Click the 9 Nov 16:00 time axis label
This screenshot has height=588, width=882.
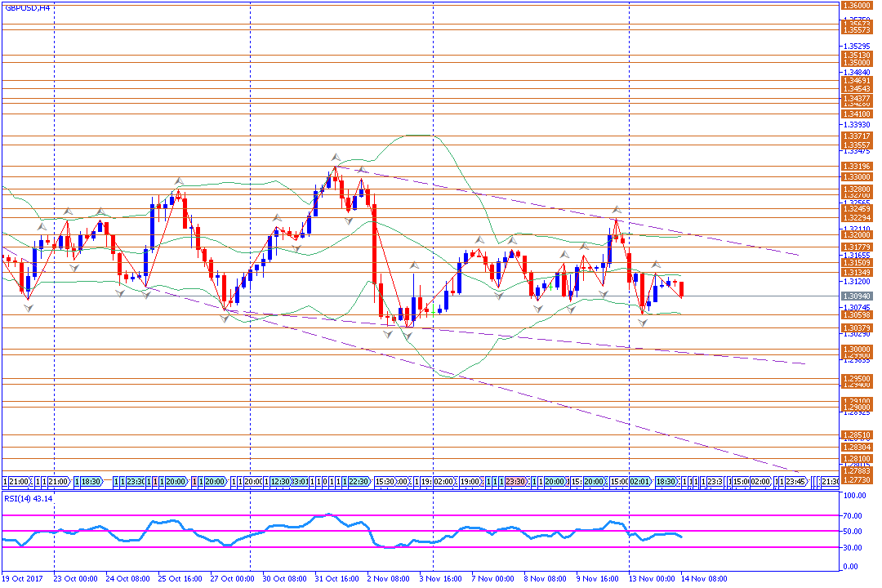(598, 579)
